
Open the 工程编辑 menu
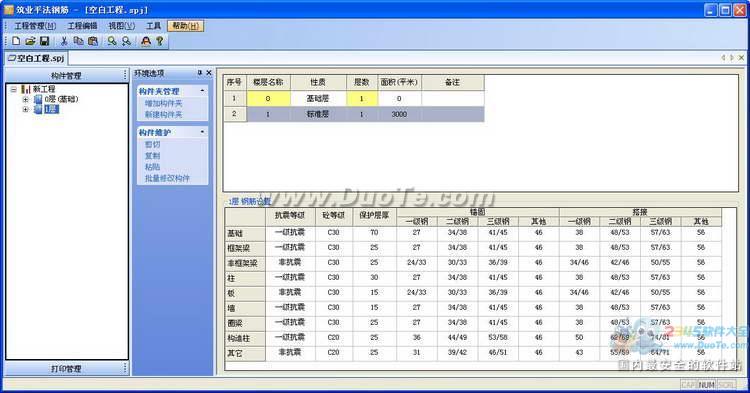pos(82,26)
